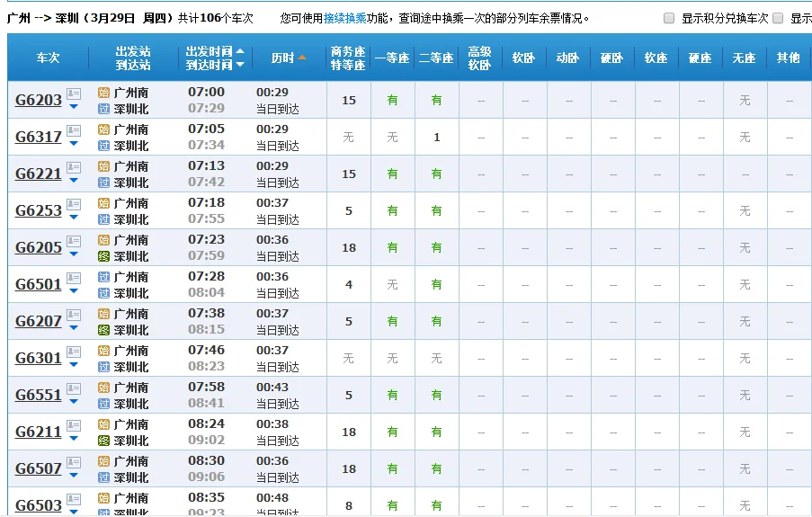Image resolution: width=812 pixels, height=517 pixels.
Task: Open the ID card icon beside G6205
Action: (x=74, y=241)
